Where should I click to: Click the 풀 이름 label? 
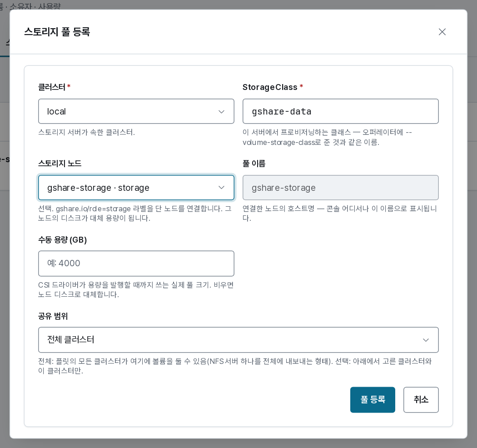click(x=253, y=164)
